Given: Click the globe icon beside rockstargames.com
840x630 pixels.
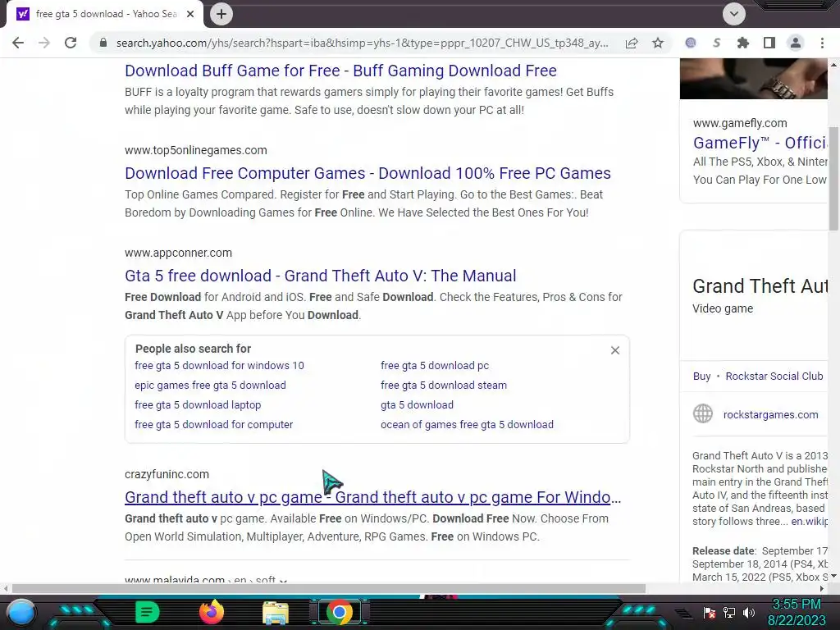Looking at the screenshot, I should (x=703, y=414).
